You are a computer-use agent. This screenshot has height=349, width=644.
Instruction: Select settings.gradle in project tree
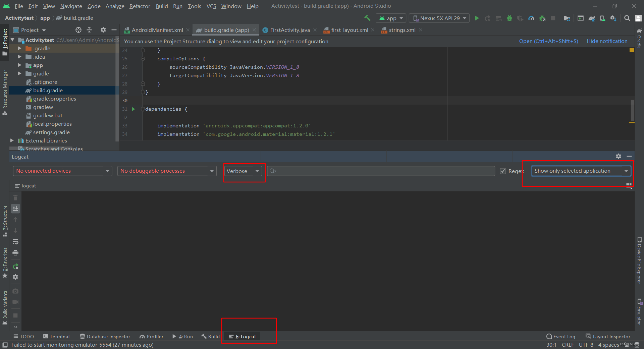pyautogui.click(x=51, y=132)
